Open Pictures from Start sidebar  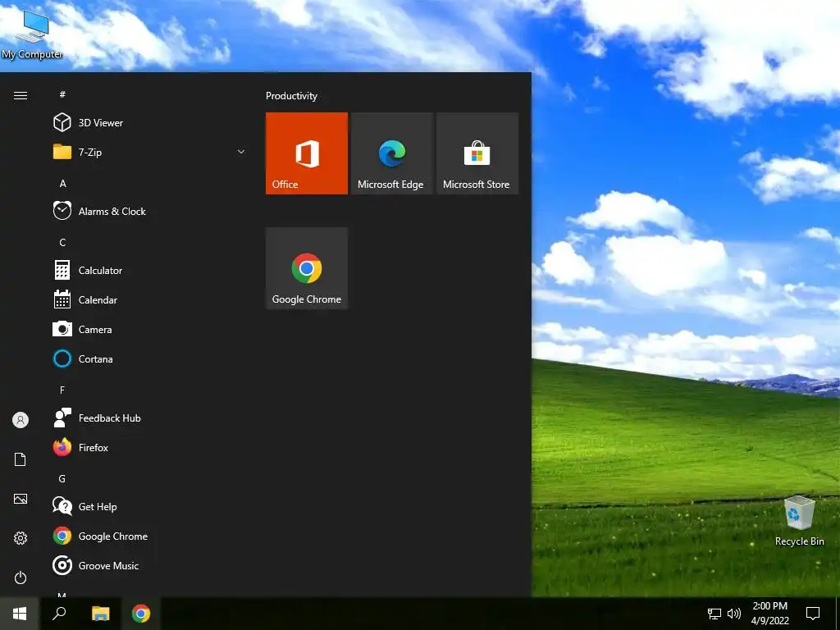point(21,499)
